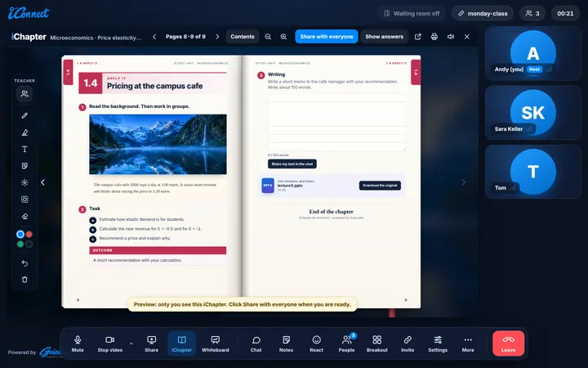Delete all annotations with trash icon
Viewport: 588px width, 368px height.
(x=24, y=280)
